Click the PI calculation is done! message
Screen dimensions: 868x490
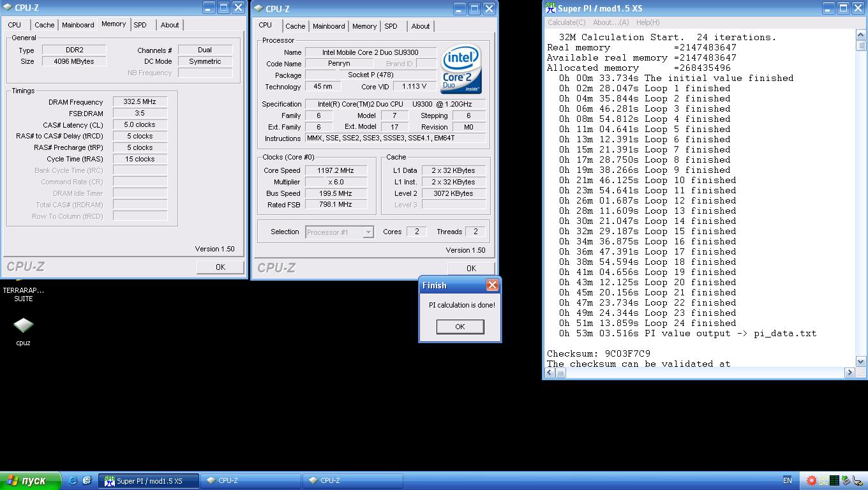(x=461, y=305)
